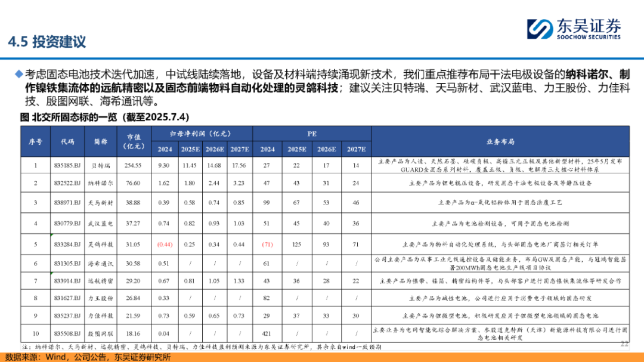The image size is (644, 362).
Task: Select stock code 831305.BJ
Action: (67, 264)
